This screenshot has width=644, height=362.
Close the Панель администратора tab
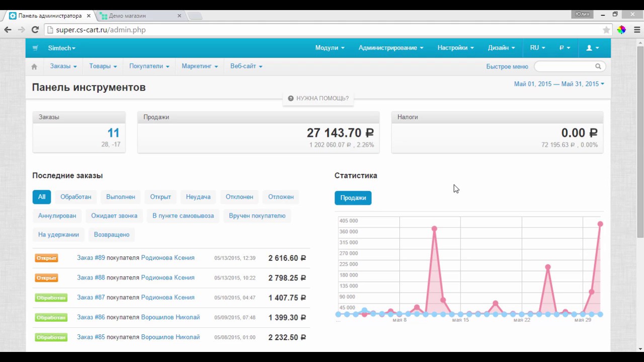click(x=89, y=16)
